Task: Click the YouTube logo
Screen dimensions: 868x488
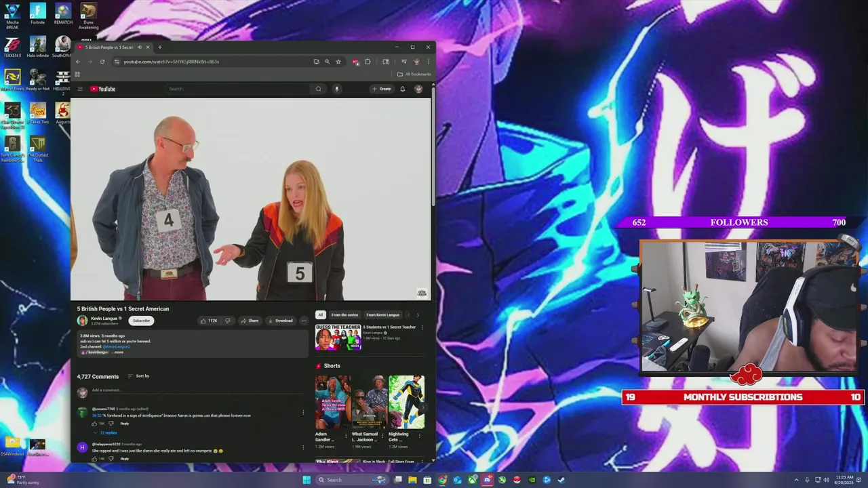Action: (103, 89)
